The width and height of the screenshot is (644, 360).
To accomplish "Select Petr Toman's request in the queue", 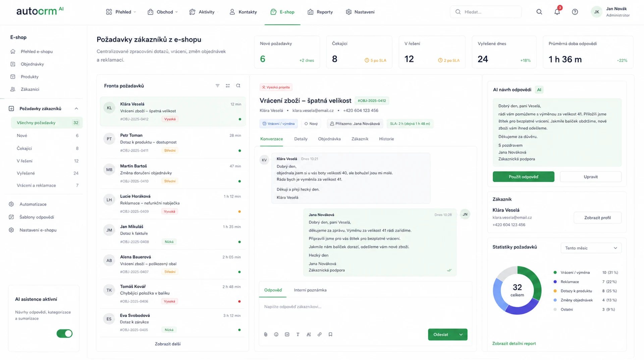I will [x=172, y=143].
